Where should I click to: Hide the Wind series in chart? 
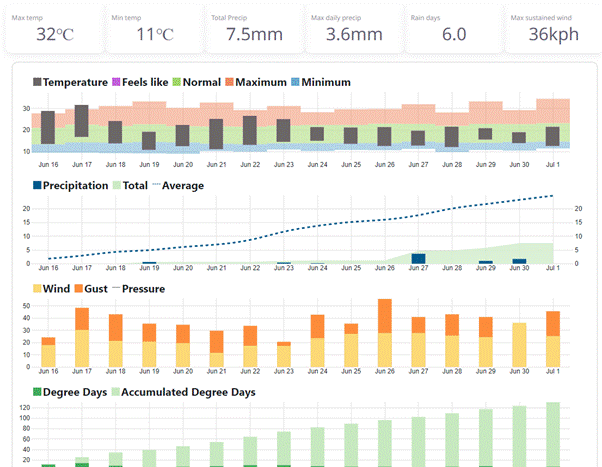38,289
